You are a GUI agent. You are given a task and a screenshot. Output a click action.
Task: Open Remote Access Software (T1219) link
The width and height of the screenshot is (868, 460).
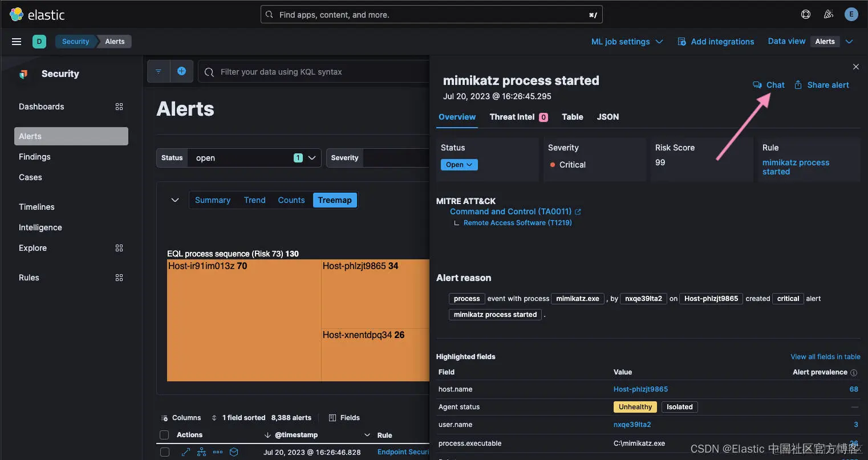coord(518,223)
